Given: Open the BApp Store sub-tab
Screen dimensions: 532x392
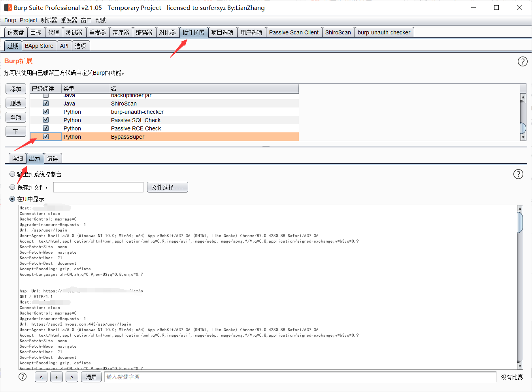Looking at the screenshot, I should (x=39, y=46).
